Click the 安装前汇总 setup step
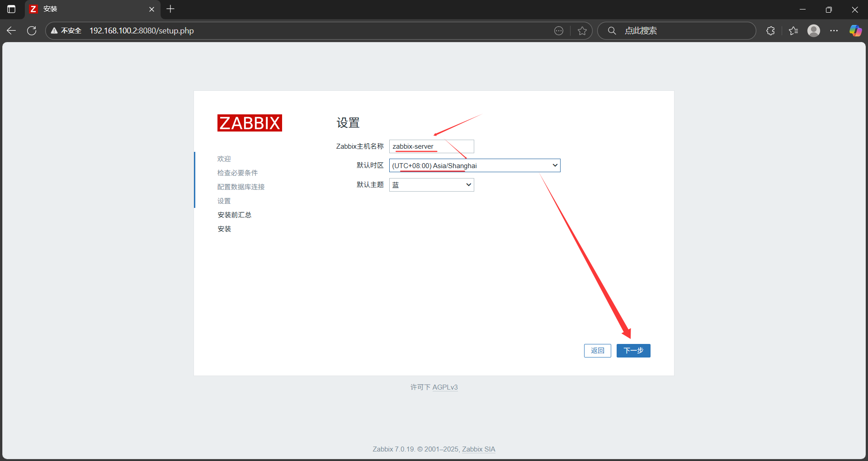The height and width of the screenshot is (461, 868). coord(234,215)
